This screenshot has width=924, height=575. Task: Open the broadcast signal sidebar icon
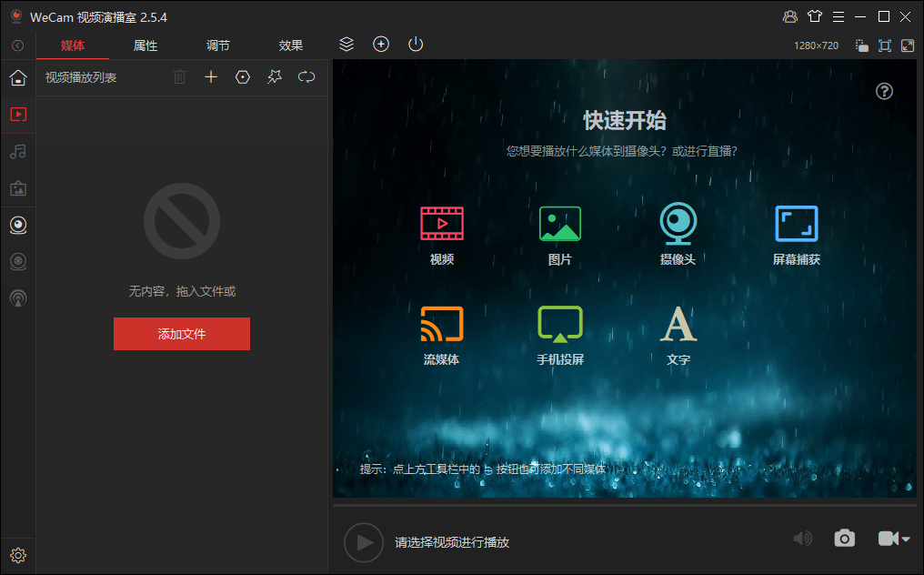click(x=18, y=298)
